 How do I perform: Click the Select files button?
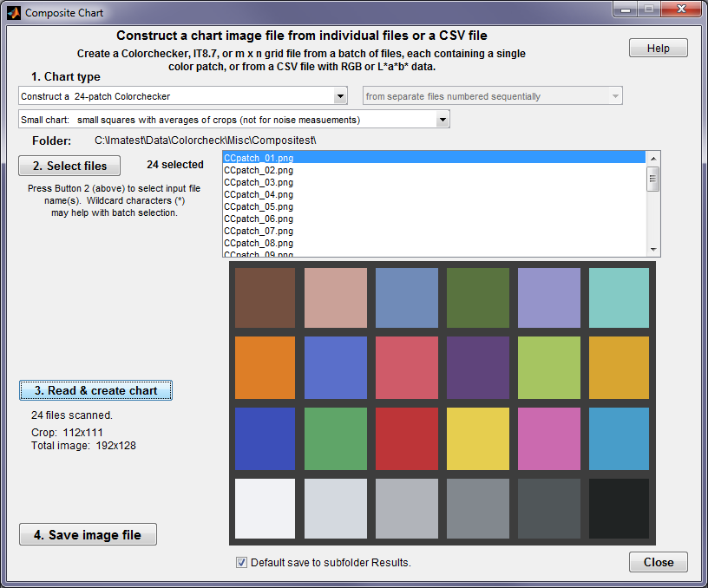point(69,166)
